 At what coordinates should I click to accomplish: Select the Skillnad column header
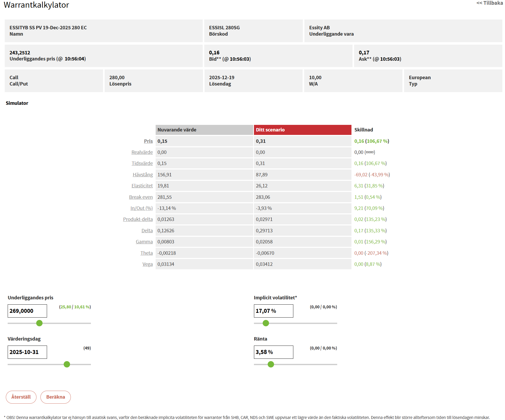click(x=364, y=130)
